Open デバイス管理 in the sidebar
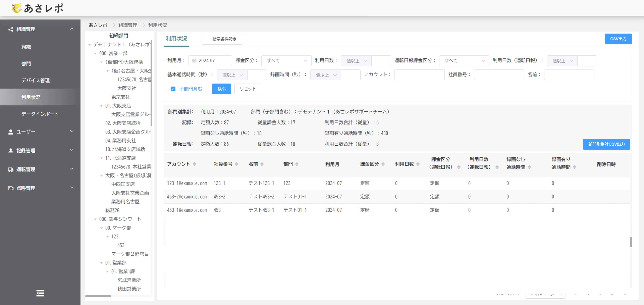 pyautogui.click(x=36, y=81)
